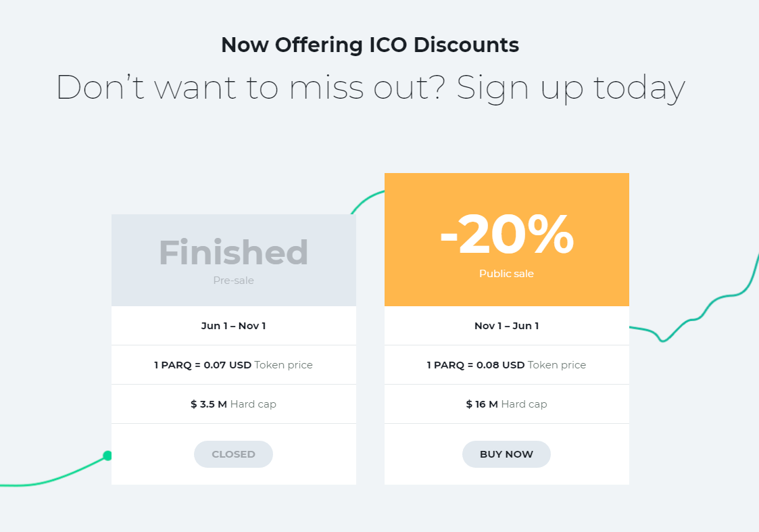Click the Now Offering ICO Discounts heading
The width and height of the screenshot is (759, 532).
click(x=370, y=45)
